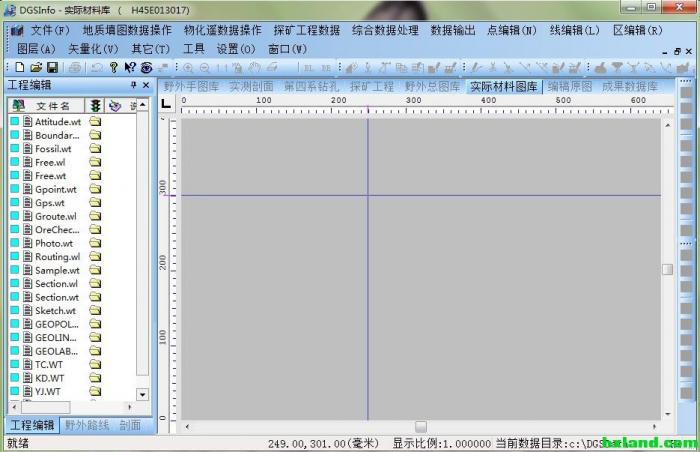Click the Save disk icon
The height and width of the screenshot is (452, 700).
click(x=52, y=67)
